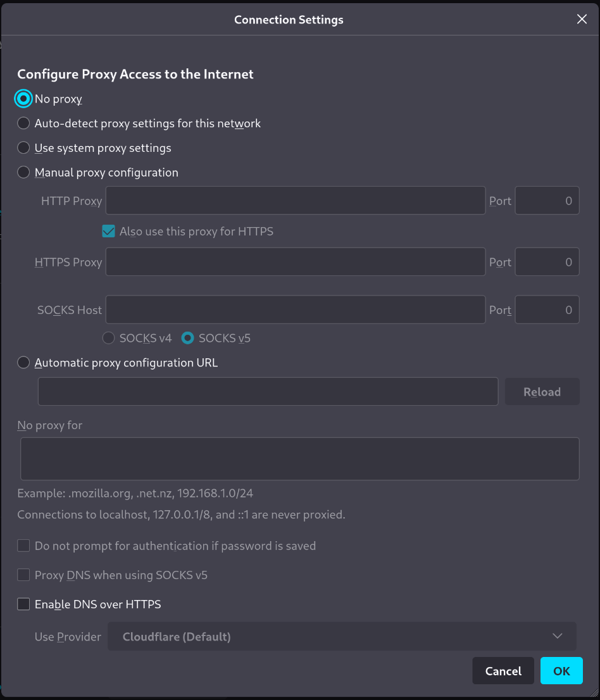
Task: Choose Auto-detect proxy settings for this network
Action: [23, 123]
